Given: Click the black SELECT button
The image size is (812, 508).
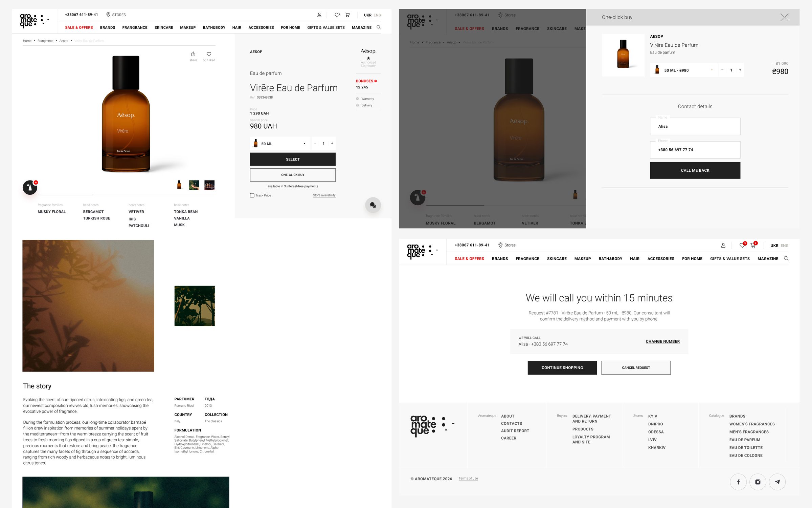Looking at the screenshot, I should coord(293,159).
